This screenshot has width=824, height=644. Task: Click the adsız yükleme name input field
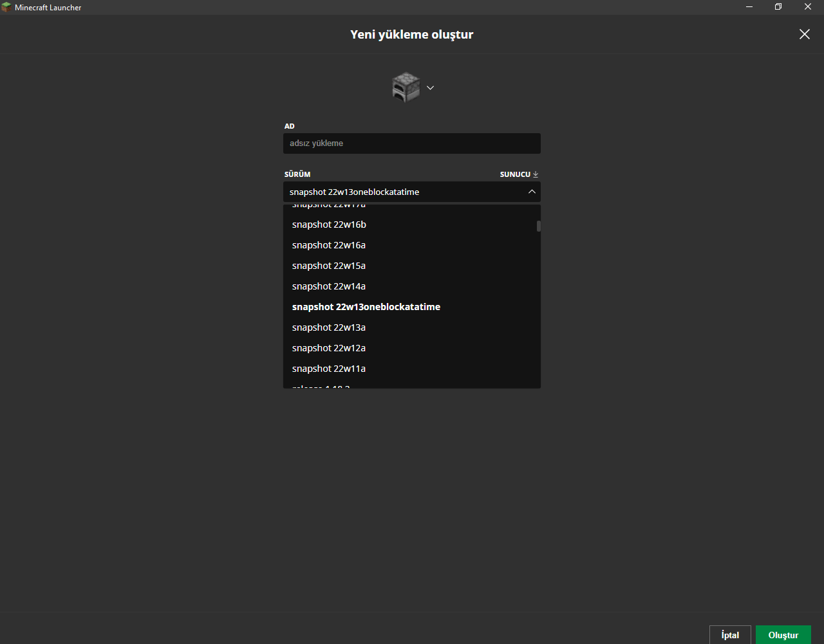click(411, 143)
